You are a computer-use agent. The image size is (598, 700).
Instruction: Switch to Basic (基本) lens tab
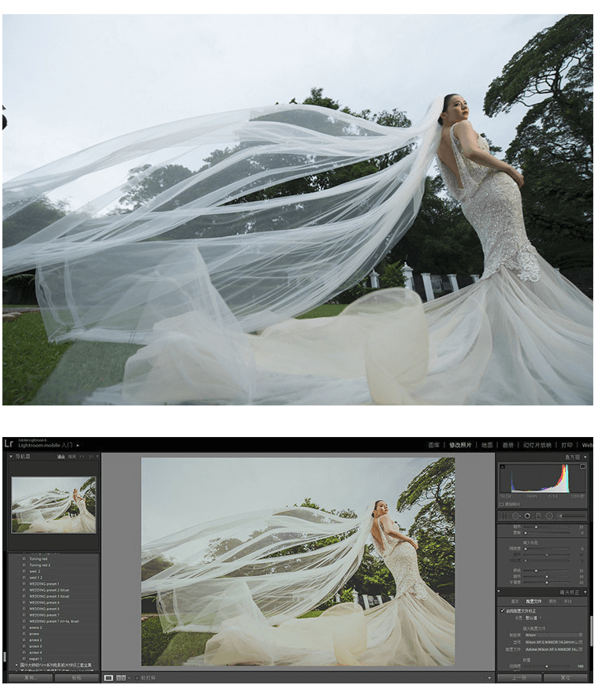[514, 602]
